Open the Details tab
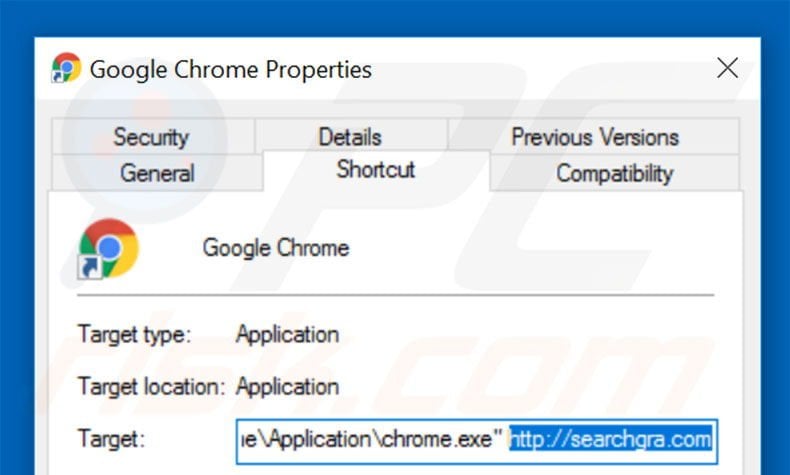790x475 pixels. [351, 137]
